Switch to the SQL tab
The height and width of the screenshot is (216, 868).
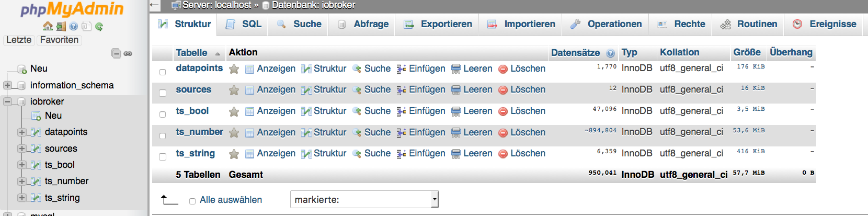point(244,24)
